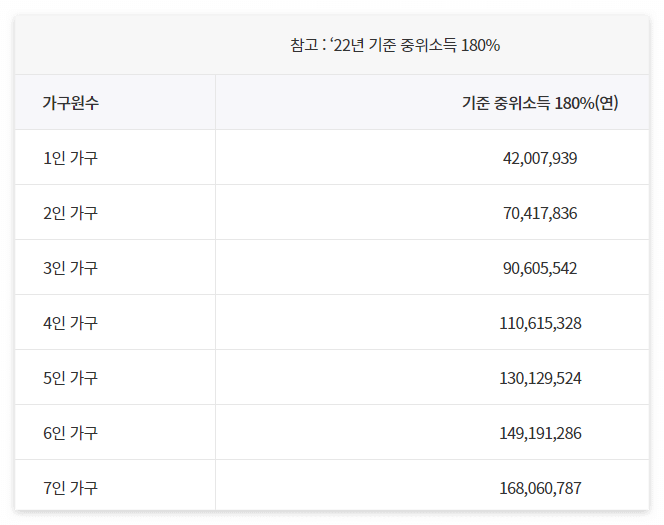
Task: Click the 6인 가구 row label
Action: pyautogui.click(x=70, y=433)
